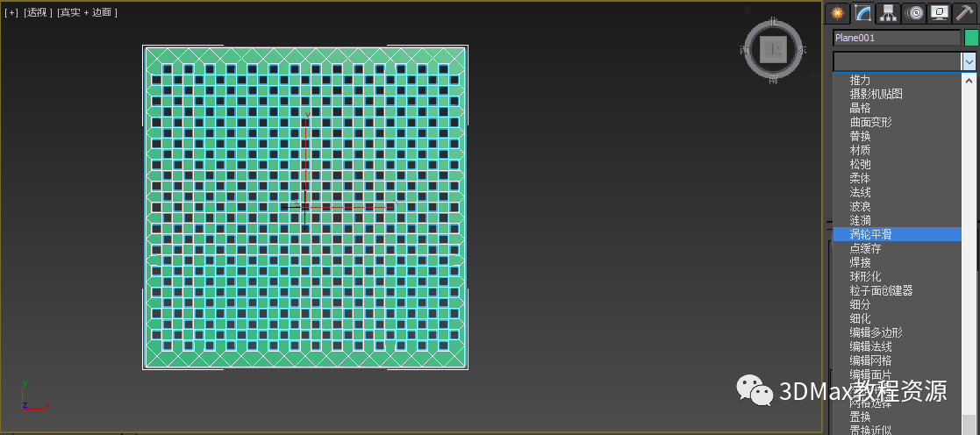Select 摄影机贴图 modifier from the list
Image resolution: width=980 pixels, height=435 pixels.
(x=897, y=94)
